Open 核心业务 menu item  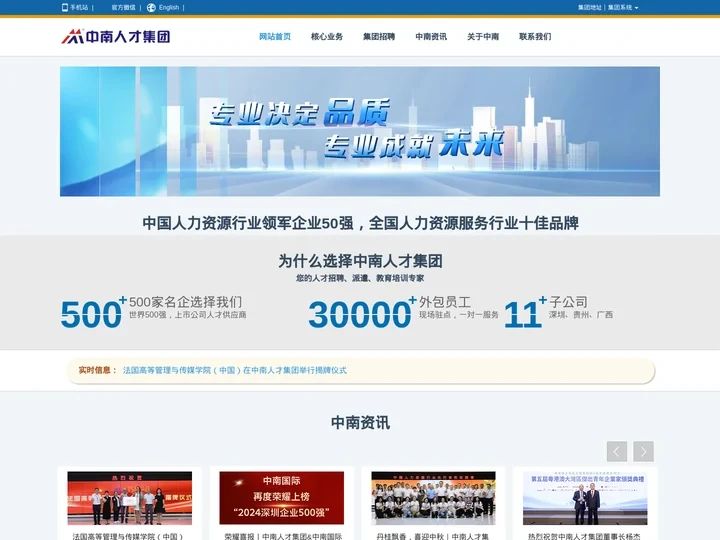point(327,36)
